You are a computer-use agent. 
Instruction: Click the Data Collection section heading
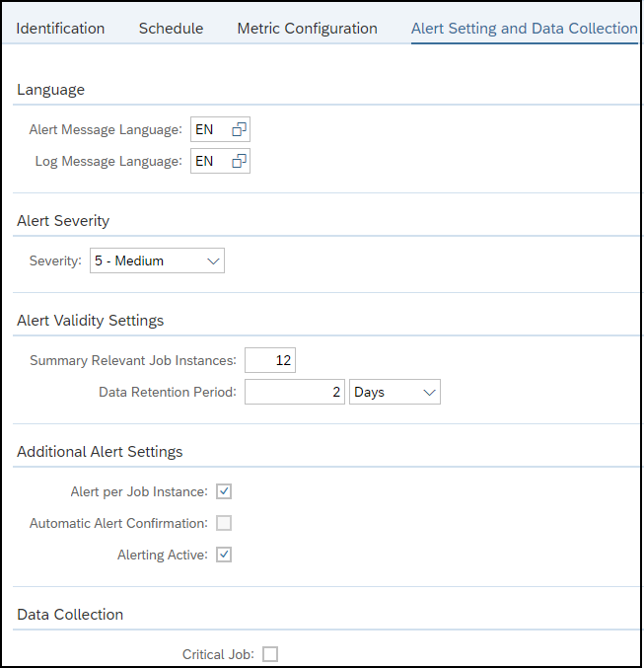(70, 615)
